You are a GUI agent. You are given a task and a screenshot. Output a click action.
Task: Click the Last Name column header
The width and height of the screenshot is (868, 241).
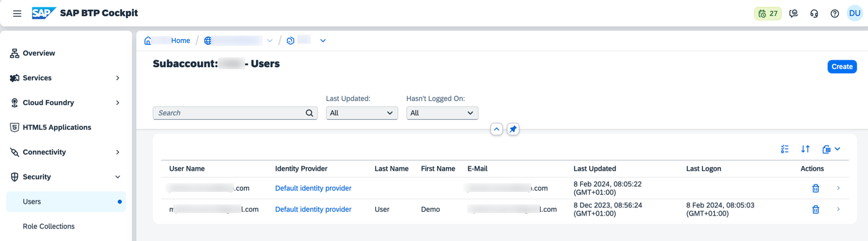(x=392, y=169)
